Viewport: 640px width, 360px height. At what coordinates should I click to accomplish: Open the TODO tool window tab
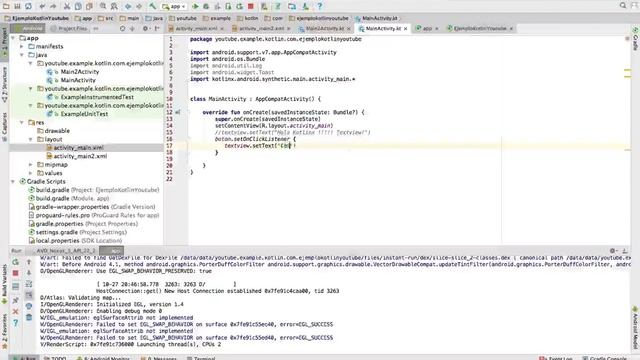coord(55,358)
